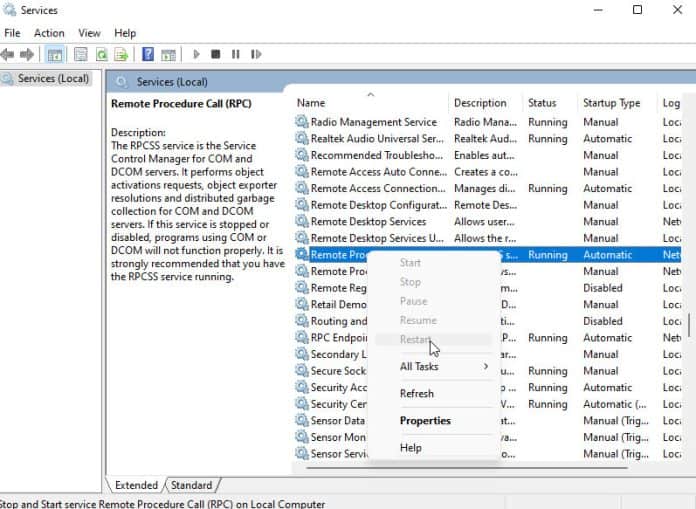Image resolution: width=696 pixels, height=509 pixels.
Task: Open the View menu
Action: click(x=89, y=33)
